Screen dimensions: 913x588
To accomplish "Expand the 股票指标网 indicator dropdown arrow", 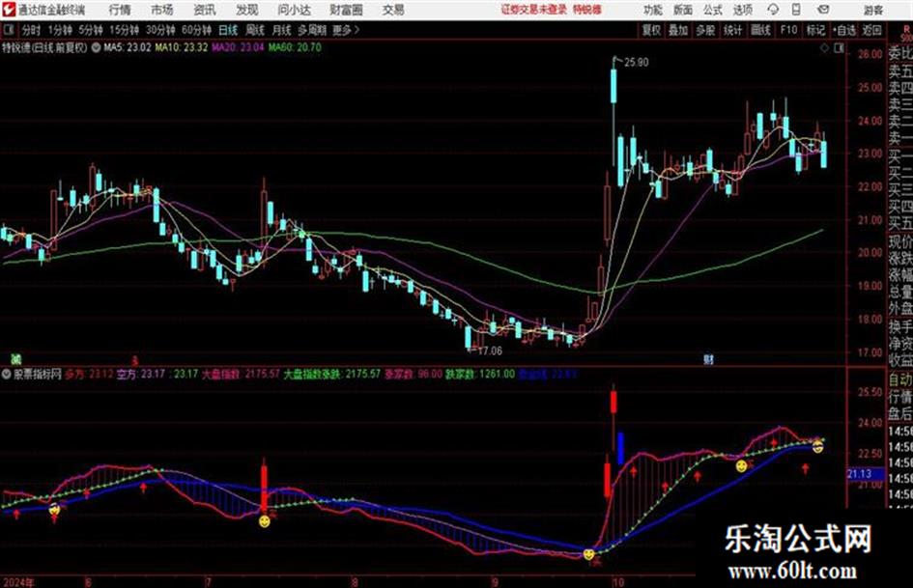I will (x=7, y=375).
